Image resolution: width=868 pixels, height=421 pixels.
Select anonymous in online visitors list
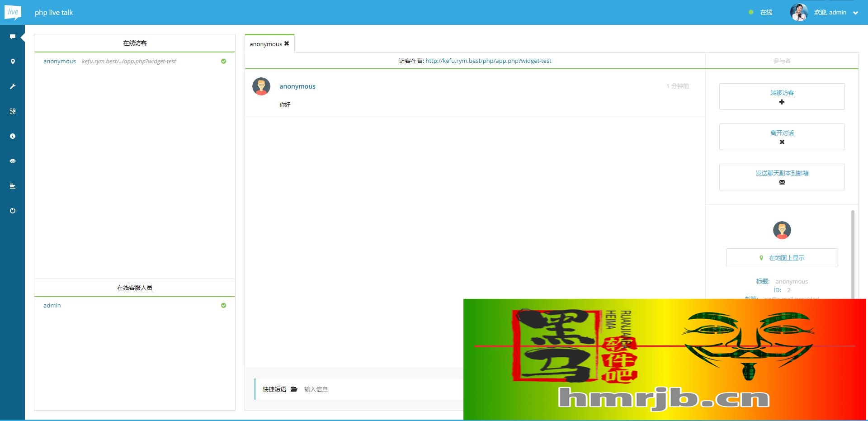click(x=60, y=61)
